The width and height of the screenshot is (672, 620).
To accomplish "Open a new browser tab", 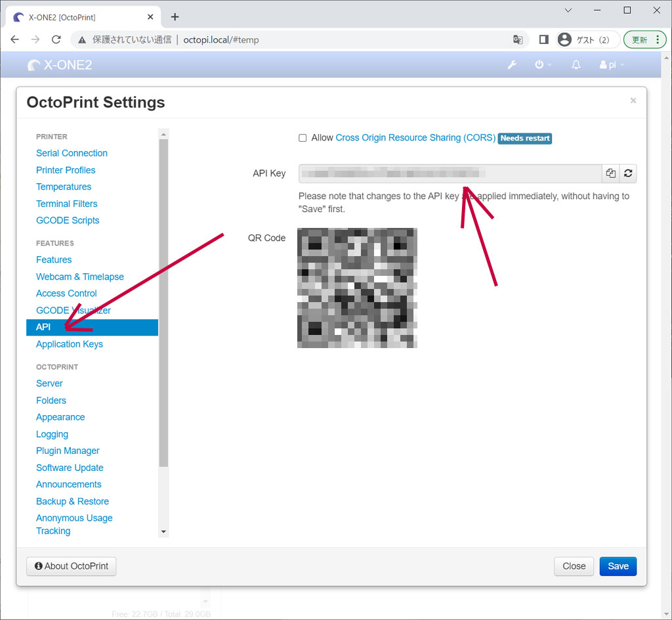I will tap(175, 17).
